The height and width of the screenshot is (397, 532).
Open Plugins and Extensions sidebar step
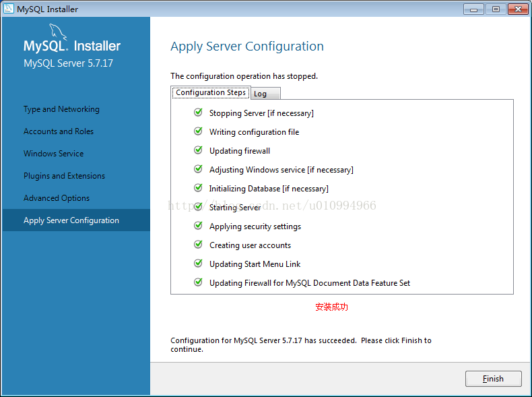point(65,176)
